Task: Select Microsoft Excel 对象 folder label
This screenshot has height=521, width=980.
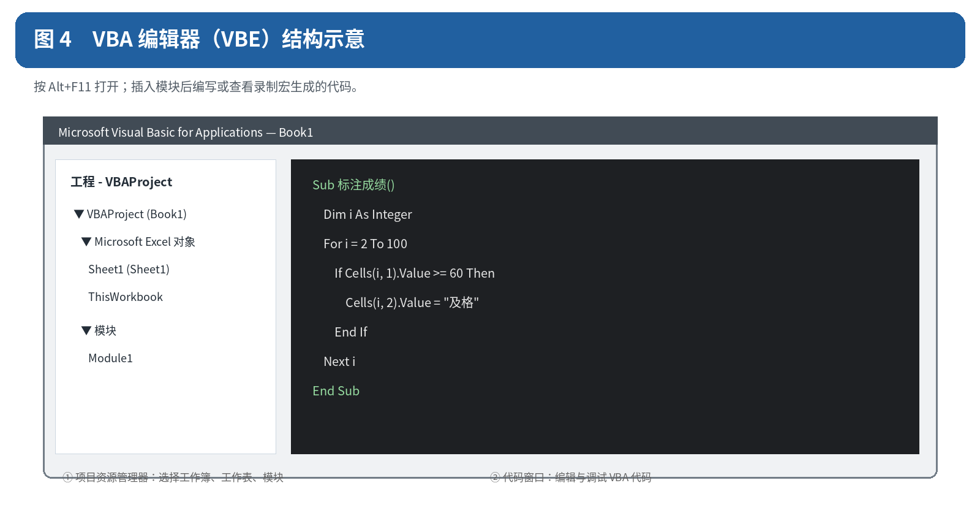Action: pos(145,241)
